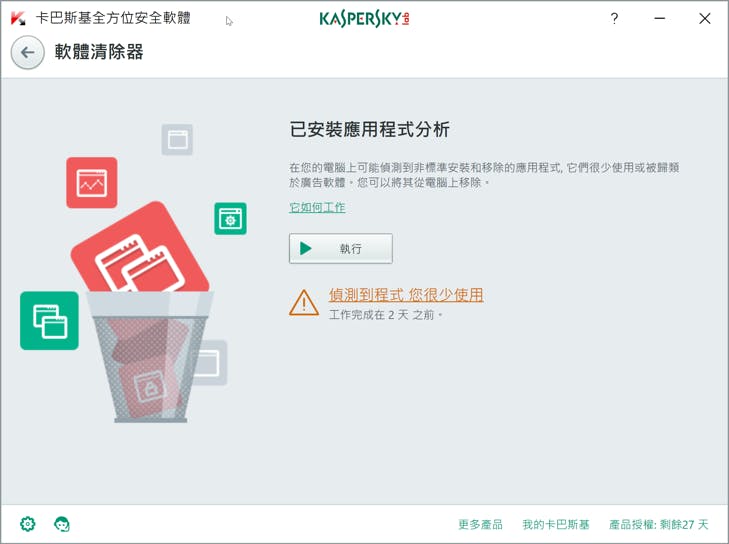Click 產品授權: 剩餘27 天 license link
This screenshot has height=544, width=729.
click(658, 524)
